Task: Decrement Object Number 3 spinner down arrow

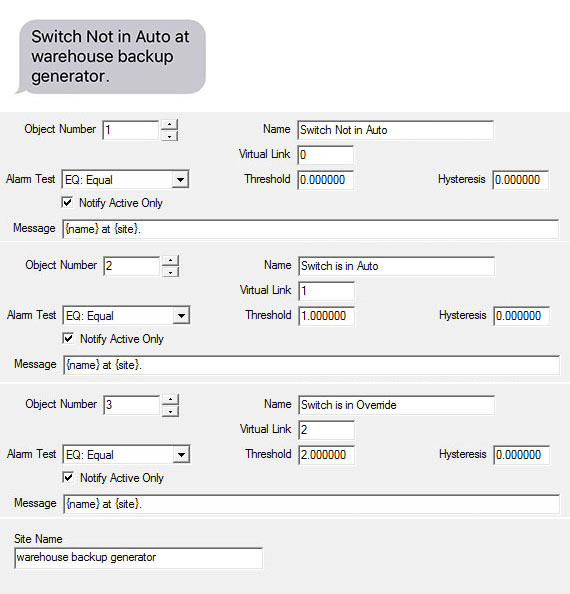Action: coord(170,411)
